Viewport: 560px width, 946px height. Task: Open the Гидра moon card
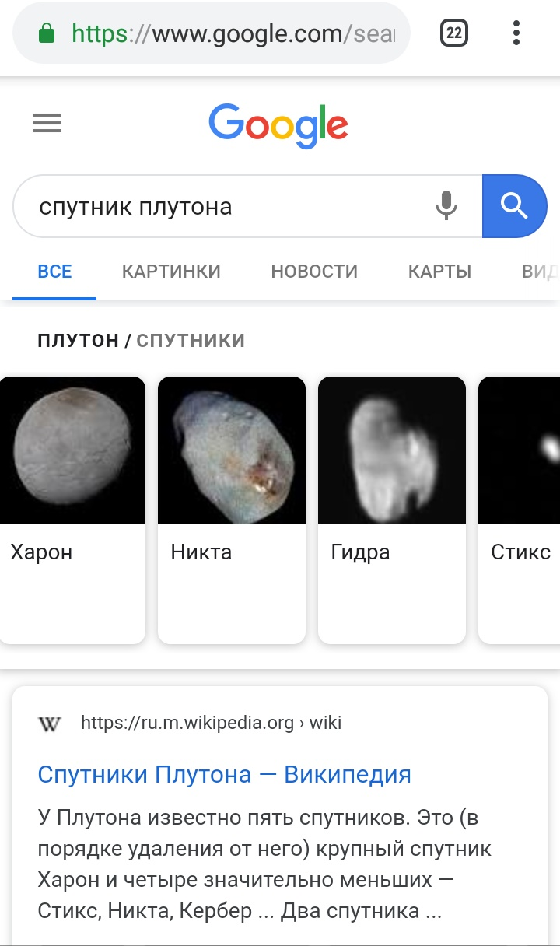click(x=392, y=510)
